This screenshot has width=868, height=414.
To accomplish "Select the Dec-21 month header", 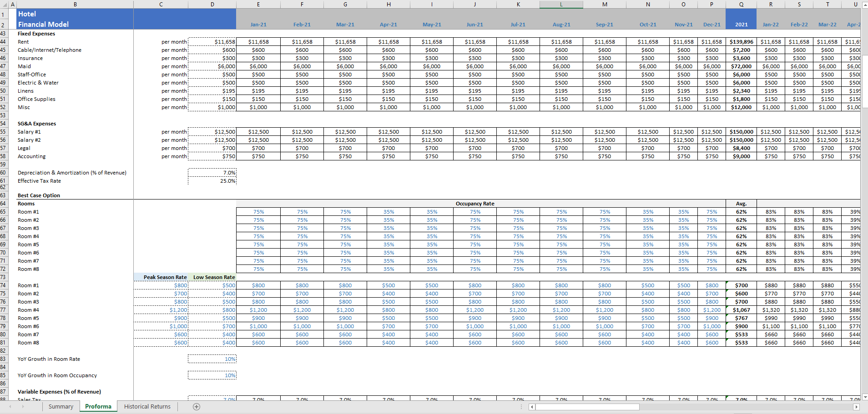I will pos(712,25).
